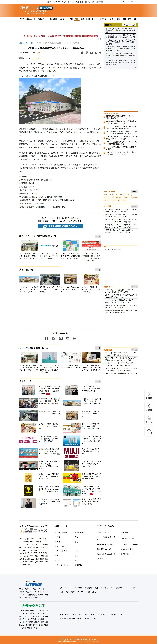Expand 一覧 beside 流通最前線 sidebar
157x644 pixels.
(134, 350)
